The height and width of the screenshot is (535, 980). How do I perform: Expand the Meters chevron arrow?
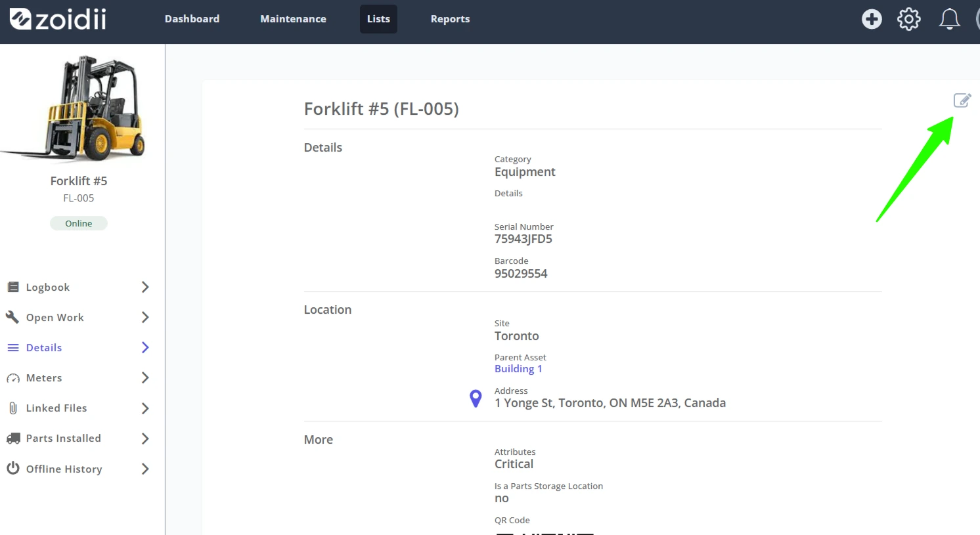coord(145,377)
